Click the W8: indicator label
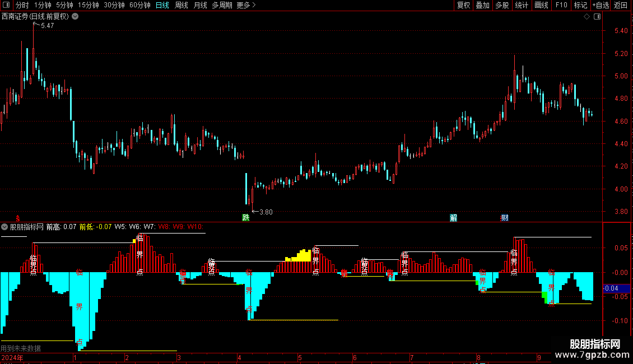Viewport: 633px width, 364px height. [x=164, y=227]
